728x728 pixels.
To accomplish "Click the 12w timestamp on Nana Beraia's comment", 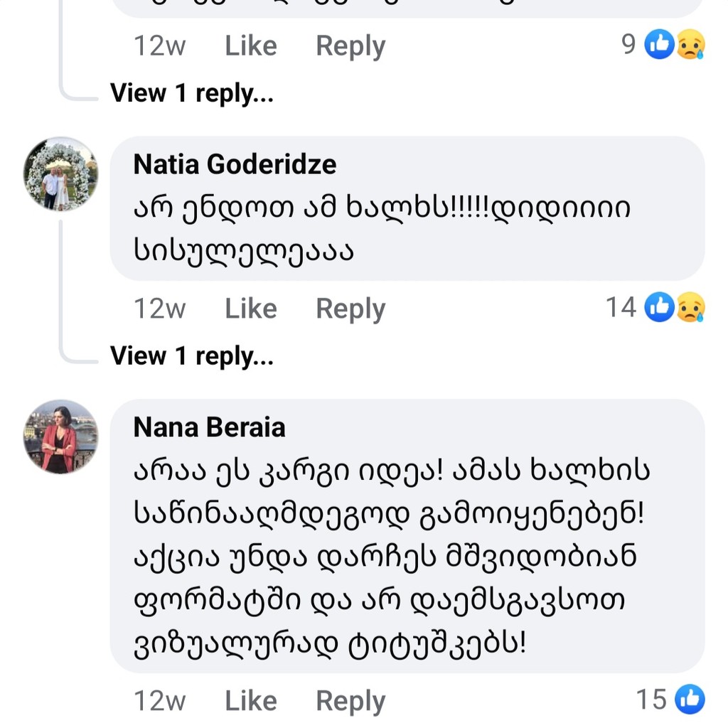I will point(159,701).
